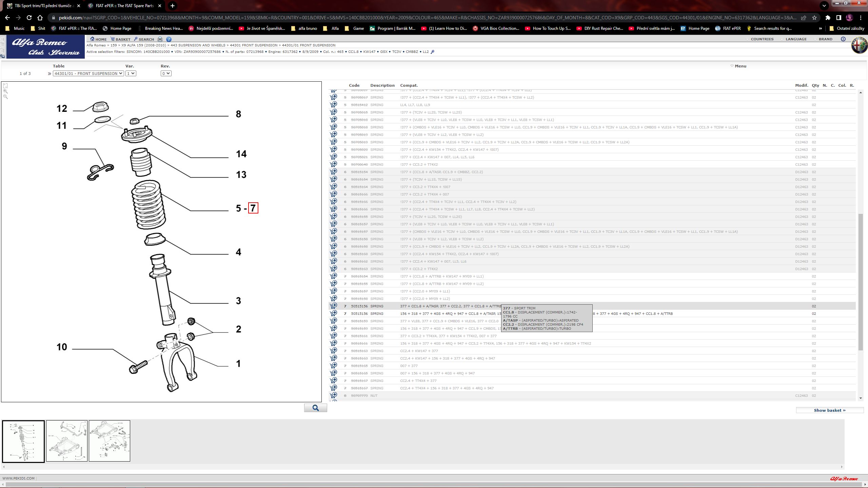
Task: Add part 50515160 SPRING to basket
Action: (x=334, y=253)
